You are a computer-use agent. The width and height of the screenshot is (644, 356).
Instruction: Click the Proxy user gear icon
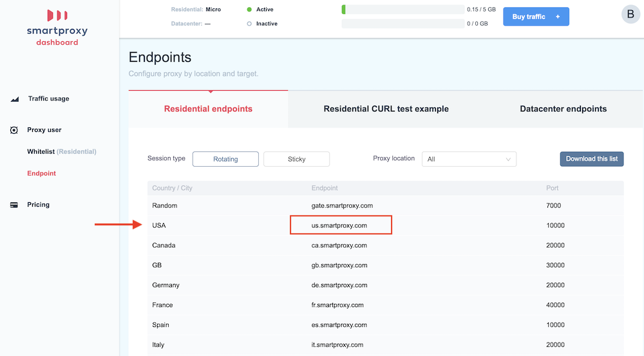[14, 130]
